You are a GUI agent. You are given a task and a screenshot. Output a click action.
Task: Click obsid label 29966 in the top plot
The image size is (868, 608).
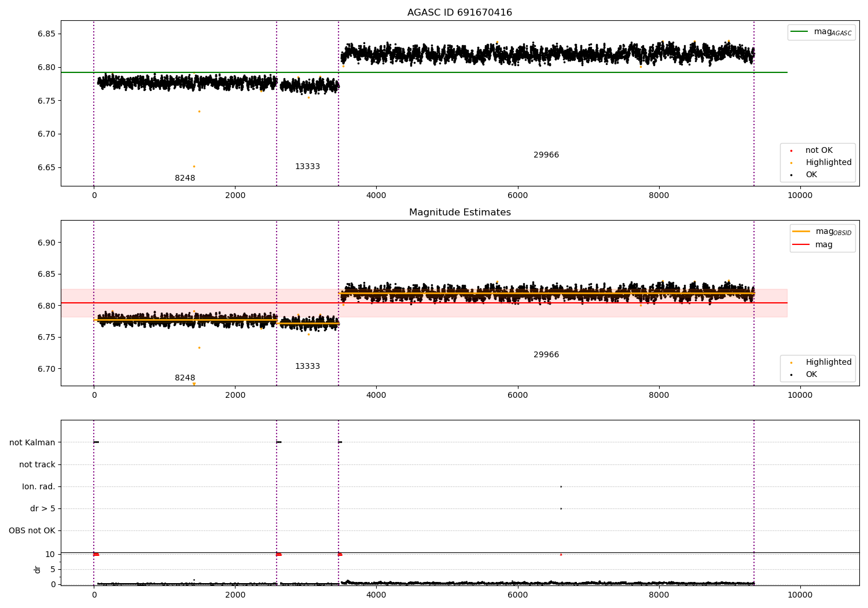click(x=546, y=155)
